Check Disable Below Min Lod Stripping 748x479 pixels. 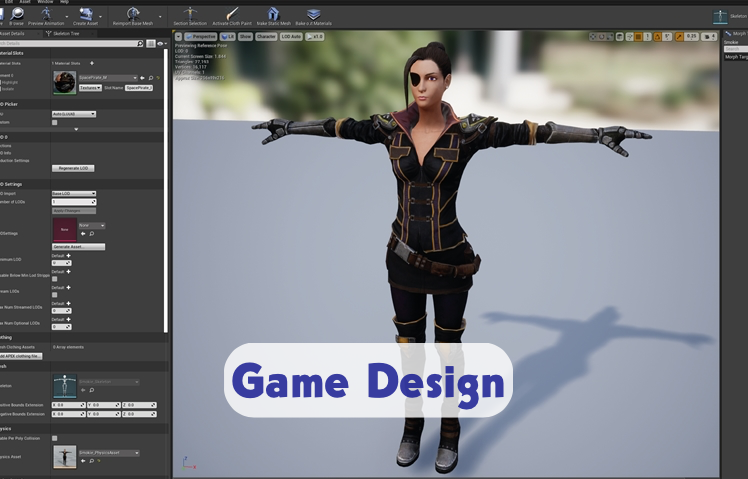[x=54, y=279]
